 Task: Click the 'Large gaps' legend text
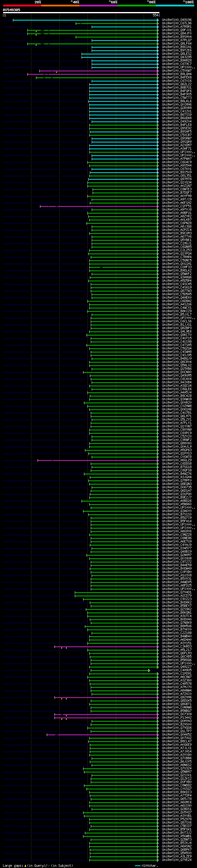pyautogui.click(x=13, y=865)
